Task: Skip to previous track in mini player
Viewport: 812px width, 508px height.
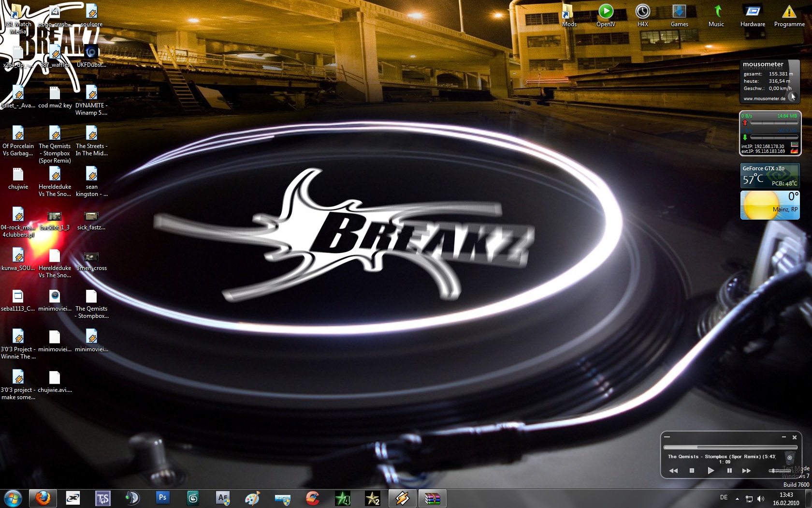Action: [673, 471]
